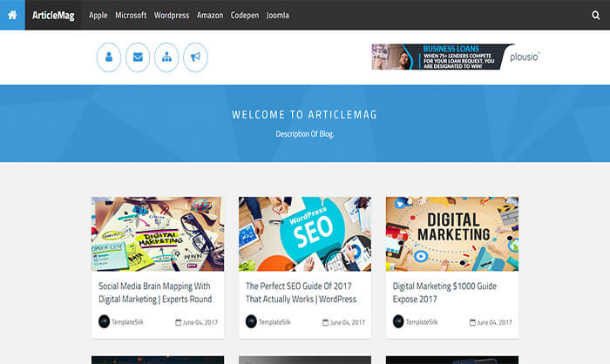Open the Wordpress menu item
The image size is (610, 364).
pyautogui.click(x=172, y=15)
